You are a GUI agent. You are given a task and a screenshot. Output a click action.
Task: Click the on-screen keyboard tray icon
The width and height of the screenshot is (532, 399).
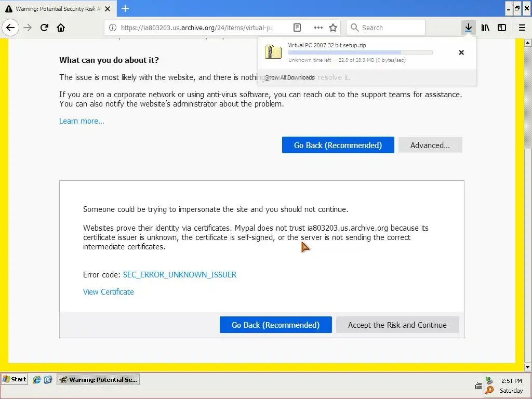point(478,386)
